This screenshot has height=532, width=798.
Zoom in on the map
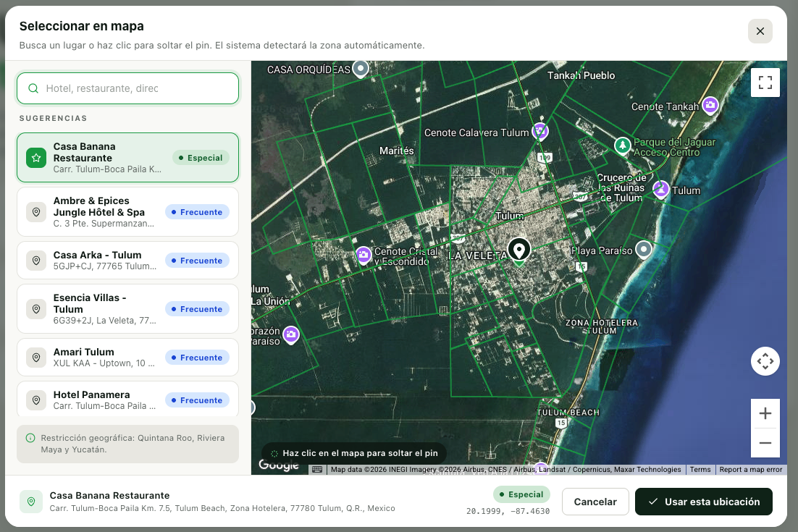pos(765,413)
